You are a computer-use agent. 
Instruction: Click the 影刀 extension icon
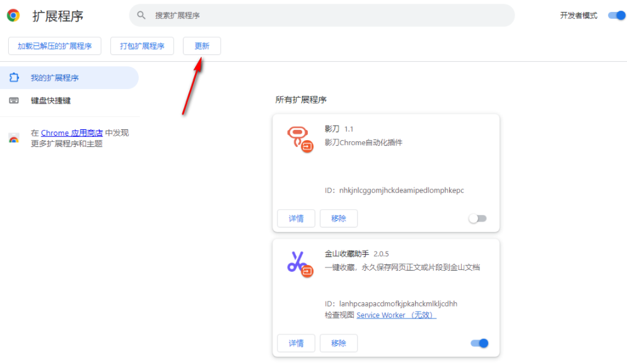tap(300, 139)
